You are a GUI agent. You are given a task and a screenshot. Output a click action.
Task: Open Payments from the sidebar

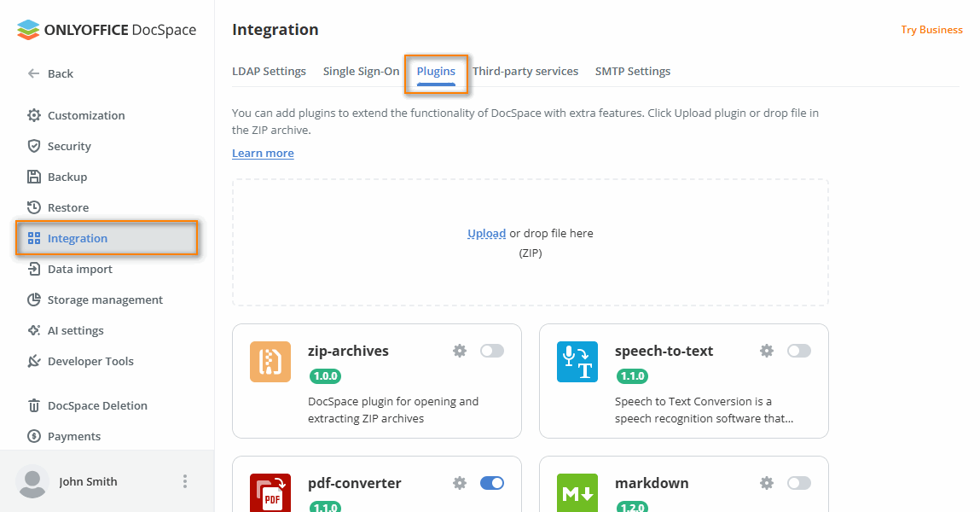pyautogui.click(x=71, y=436)
